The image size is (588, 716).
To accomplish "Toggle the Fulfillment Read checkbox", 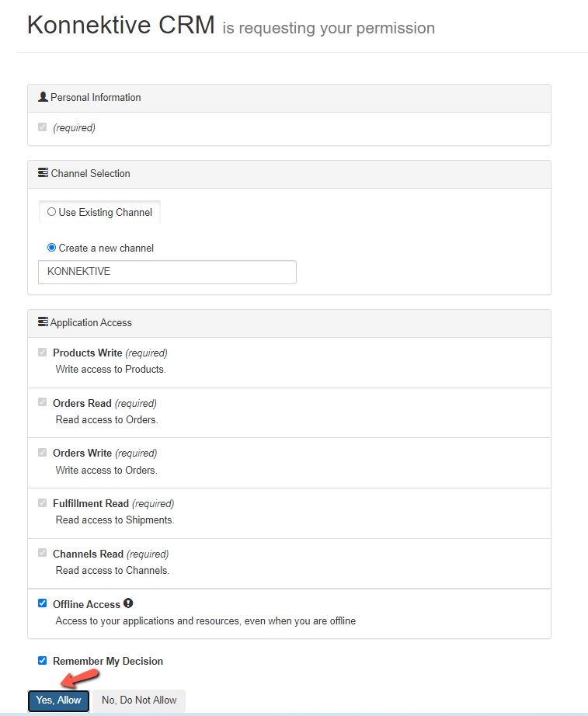I will pyautogui.click(x=43, y=503).
